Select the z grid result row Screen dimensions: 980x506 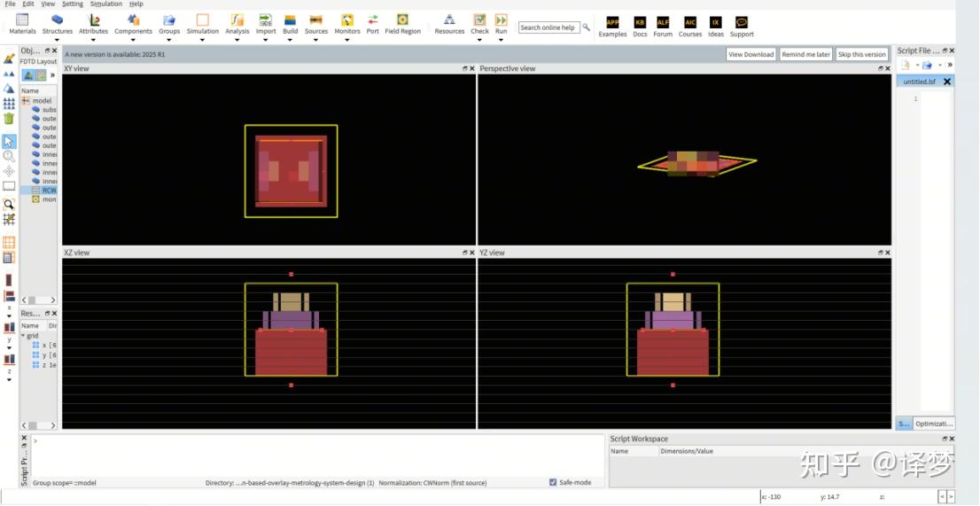[43, 365]
